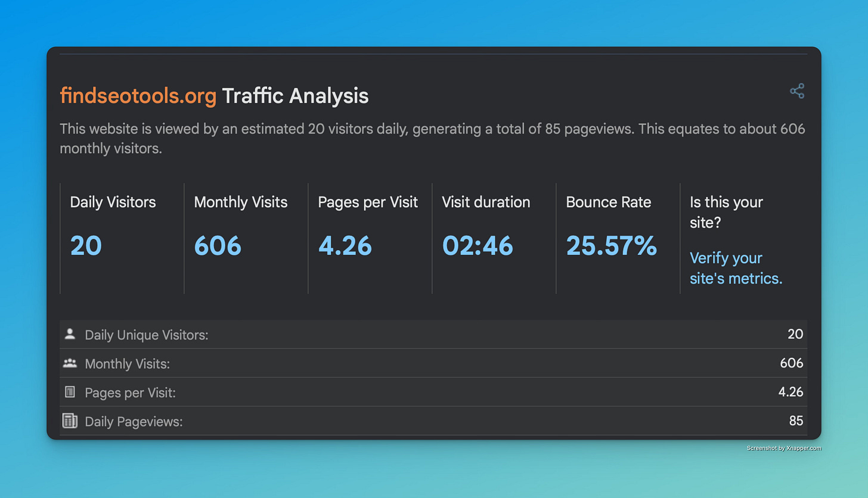
Task: Click the Monthly Visits card label
Action: click(x=241, y=203)
